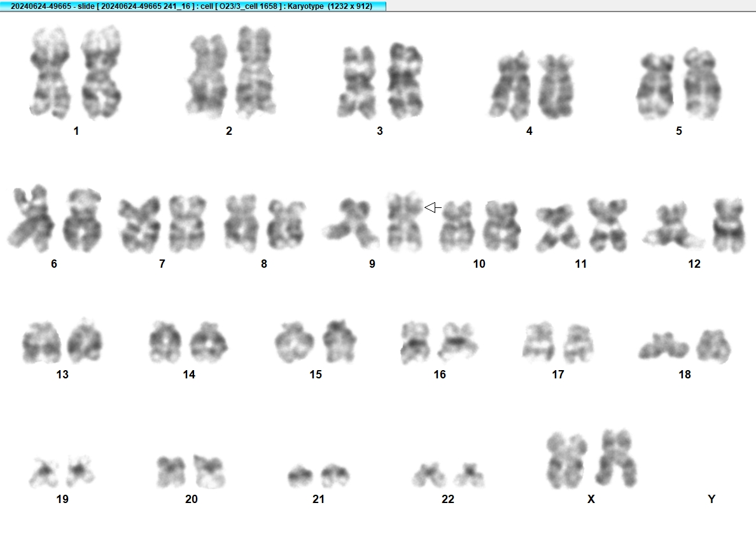
Task: Click the chromosome group label 19
Action: coord(62,499)
